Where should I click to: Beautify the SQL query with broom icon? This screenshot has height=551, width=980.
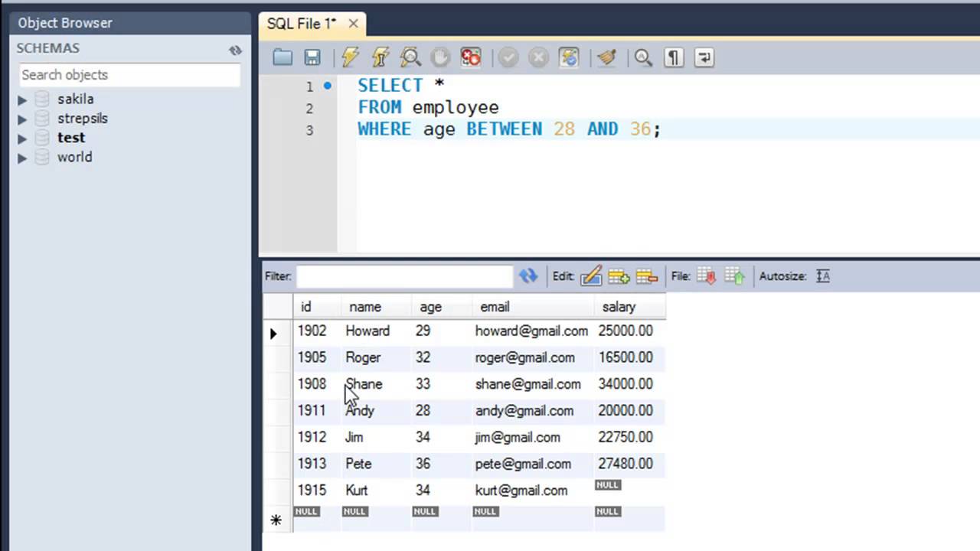click(606, 57)
